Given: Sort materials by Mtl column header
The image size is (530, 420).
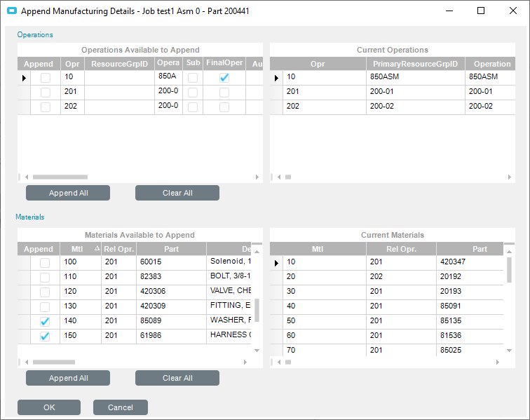Looking at the screenshot, I should [x=81, y=249].
